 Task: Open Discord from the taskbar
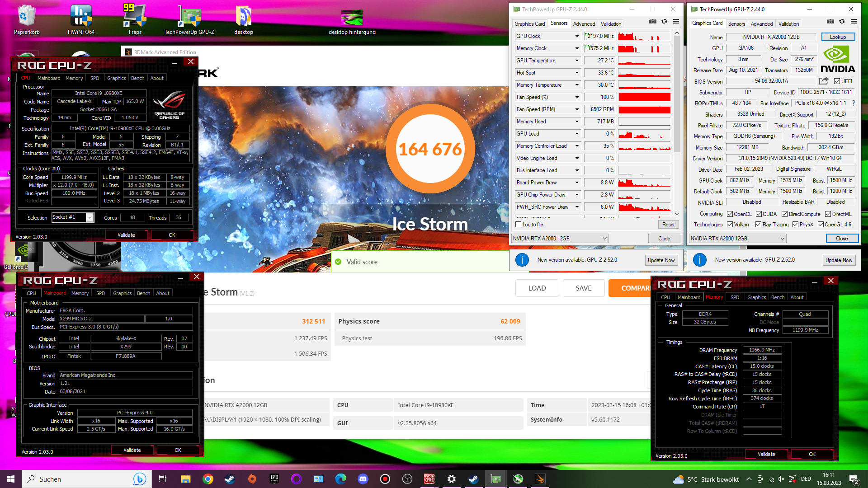[x=363, y=479]
